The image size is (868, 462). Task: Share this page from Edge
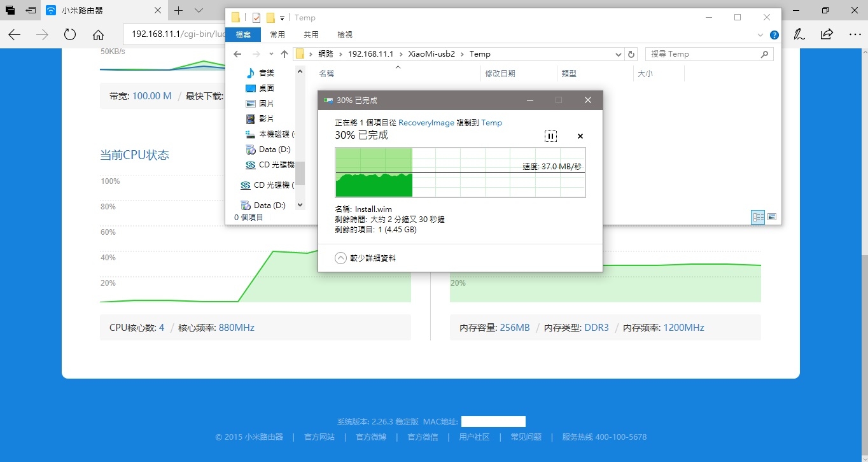(827, 34)
